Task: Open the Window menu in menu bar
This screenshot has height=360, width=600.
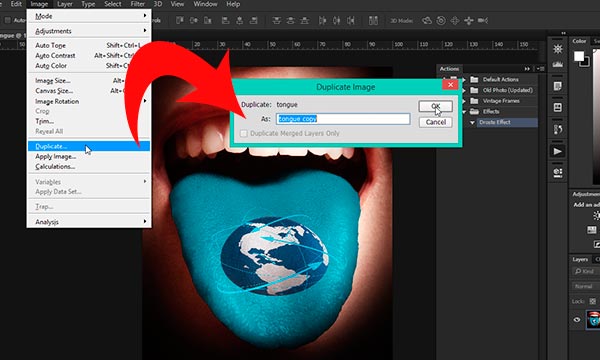Action: click(x=205, y=4)
